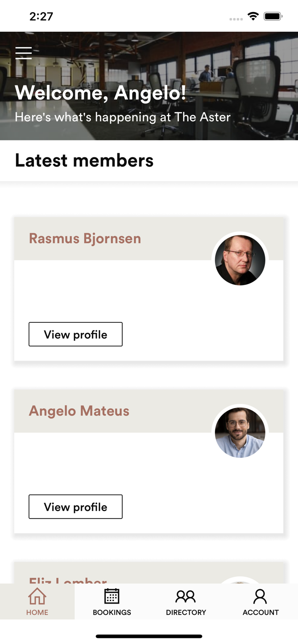The image size is (298, 644).
Task: Tap the Account person icon
Action: click(260, 596)
